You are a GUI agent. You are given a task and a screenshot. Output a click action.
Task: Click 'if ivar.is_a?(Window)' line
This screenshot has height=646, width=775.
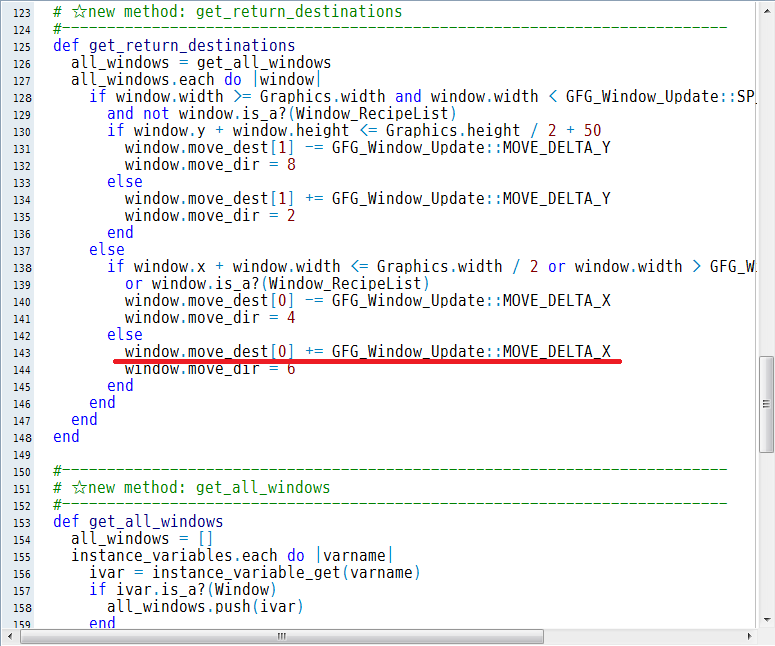click(182, 590)
